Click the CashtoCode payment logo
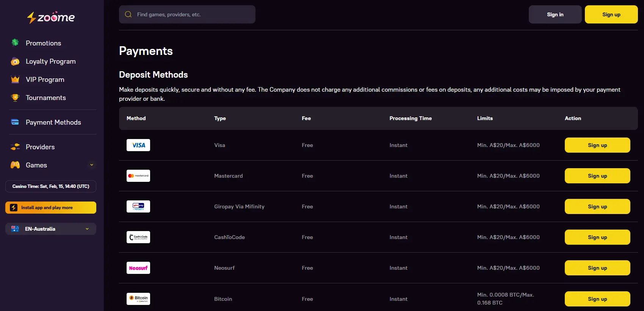The height and width of the screenshot is (311, 644). click(x=138, y=237)
